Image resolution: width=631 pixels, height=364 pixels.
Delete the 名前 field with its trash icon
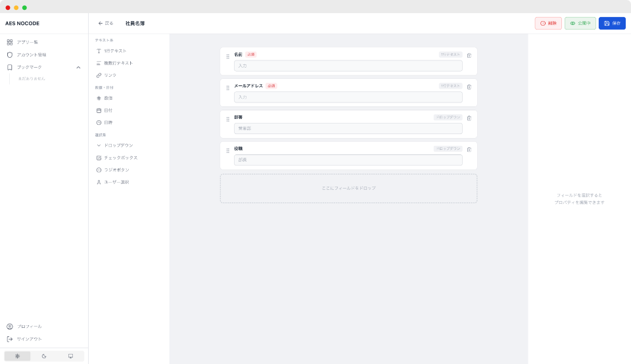point(469,55)
